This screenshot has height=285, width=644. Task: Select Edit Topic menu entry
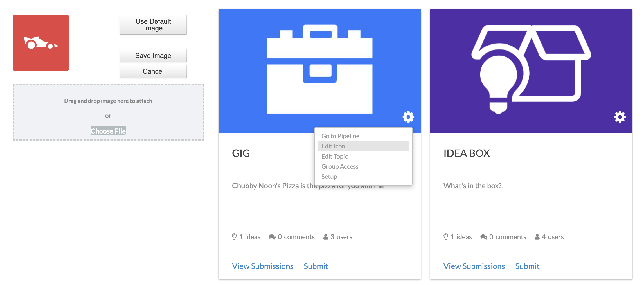coord(335,156)
